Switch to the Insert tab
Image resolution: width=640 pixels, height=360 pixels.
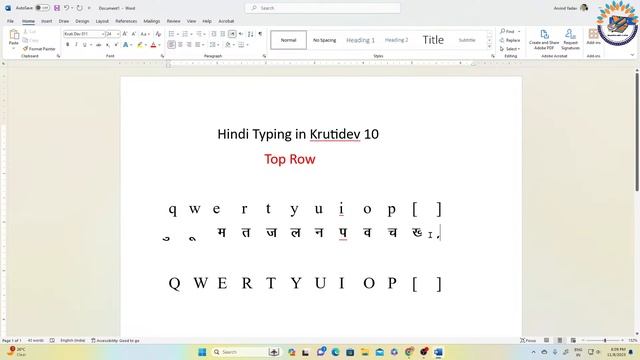coord(47,21)
